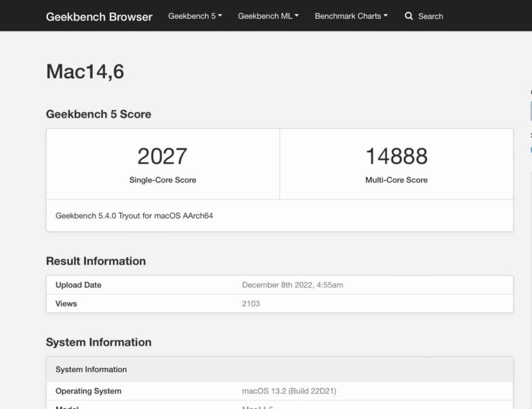Click the Multi-Core Score label

click(x=396, y=180)
